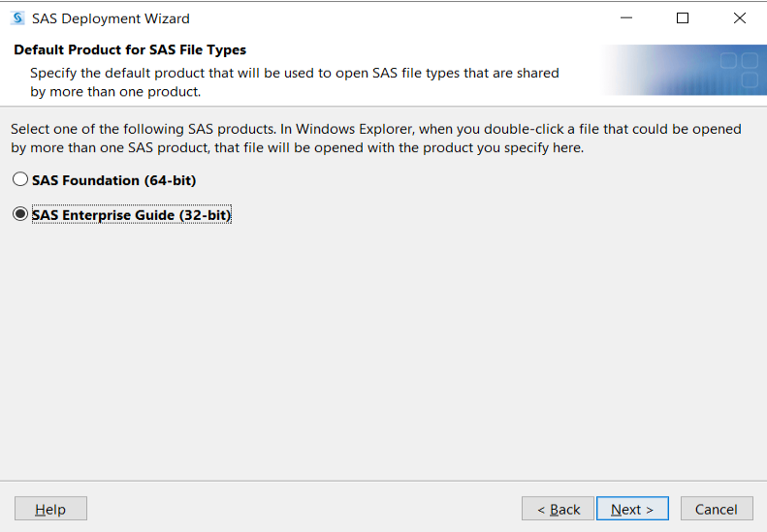Close the SAS Deployment Wizard window
The width and height of the screenshot is (767, 532).
(740, 18)
